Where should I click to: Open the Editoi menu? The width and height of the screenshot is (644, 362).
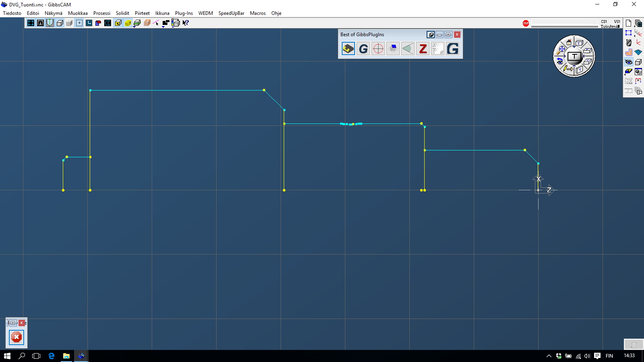click(33, 13)
